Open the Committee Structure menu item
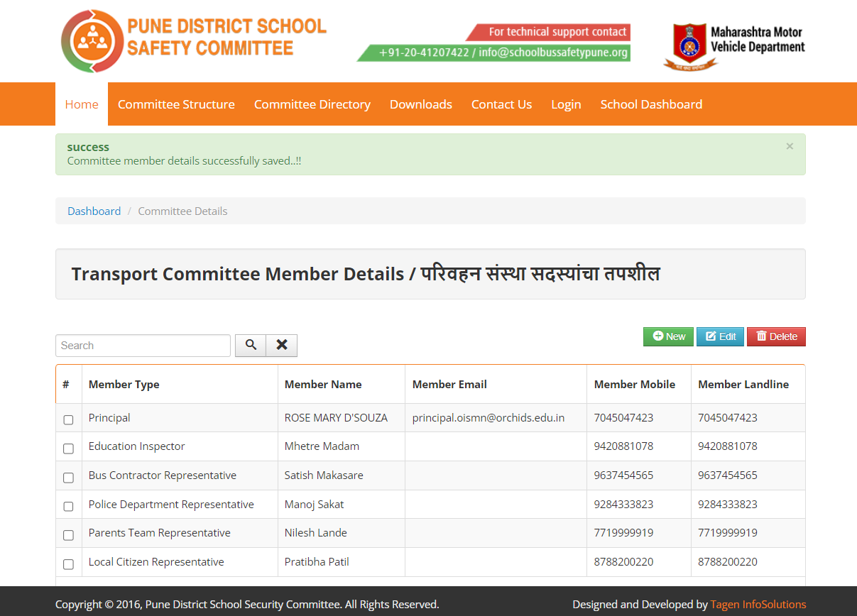The width and height of the screenshot is (857, 616). click(x=176, y=104)
